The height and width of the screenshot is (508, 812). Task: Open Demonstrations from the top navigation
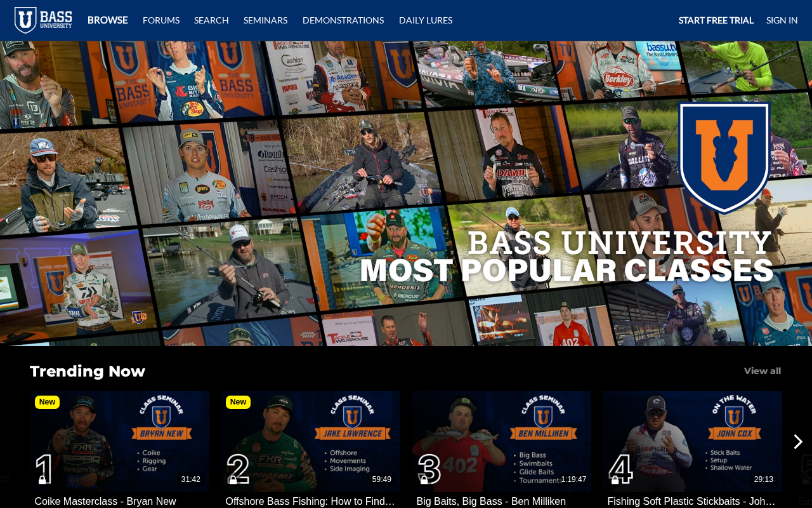(x=343, y=20)
